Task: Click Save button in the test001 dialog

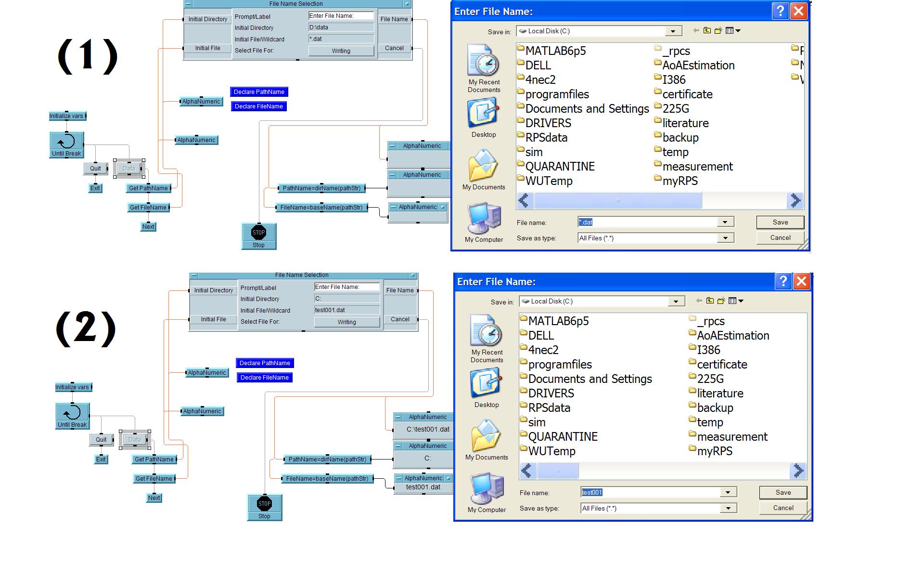Action: click(x=783, y=492)
